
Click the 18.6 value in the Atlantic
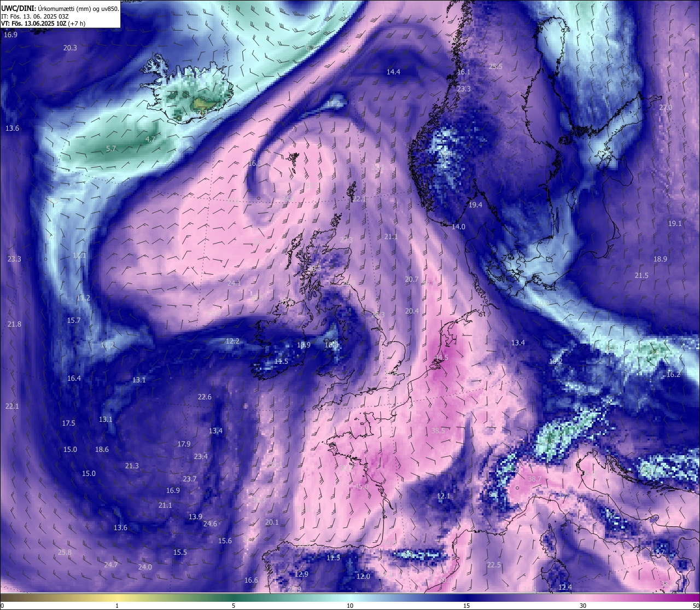pos(102,449)
